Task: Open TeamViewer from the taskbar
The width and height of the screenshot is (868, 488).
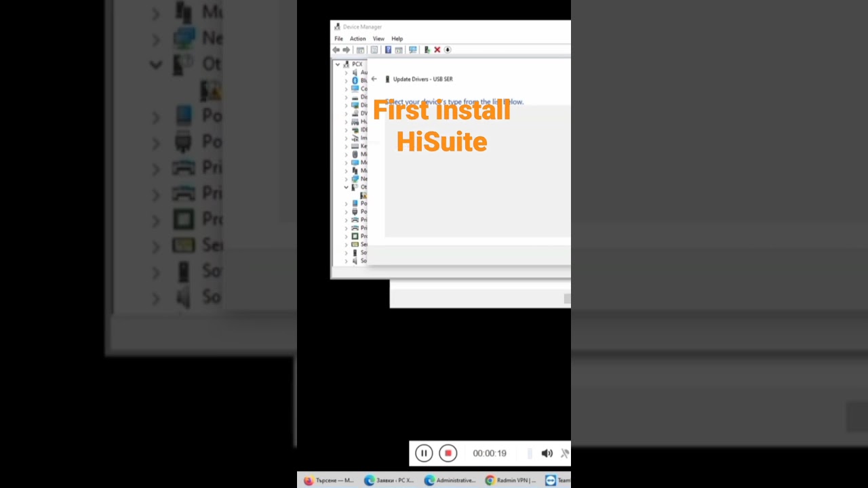Action: point(557,481)
